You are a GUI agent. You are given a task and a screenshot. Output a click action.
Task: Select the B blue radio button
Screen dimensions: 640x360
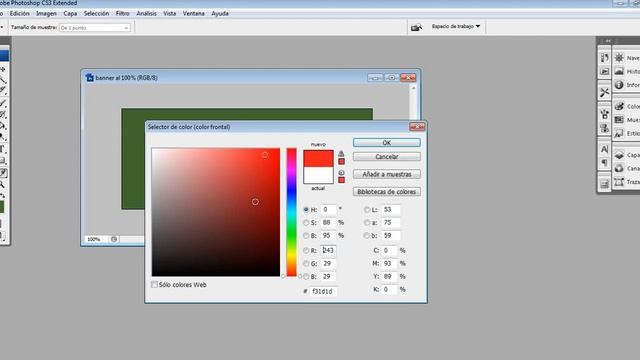[x=306, y=277]
